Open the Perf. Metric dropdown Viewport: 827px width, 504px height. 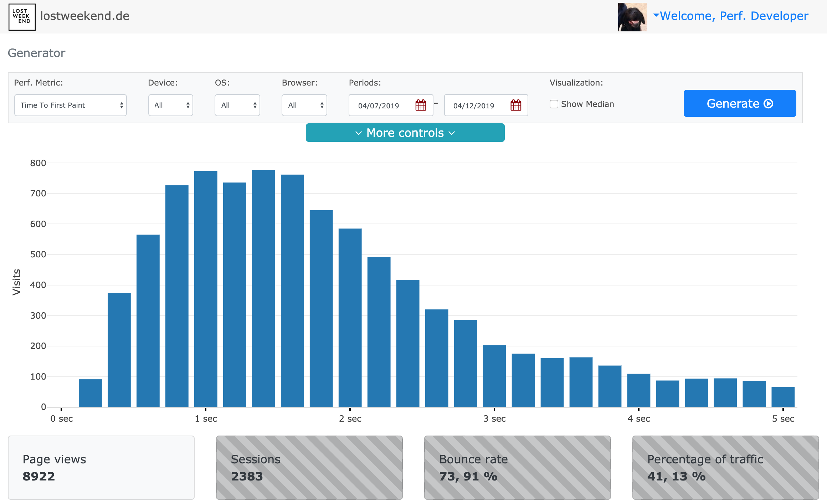[71, 105]
